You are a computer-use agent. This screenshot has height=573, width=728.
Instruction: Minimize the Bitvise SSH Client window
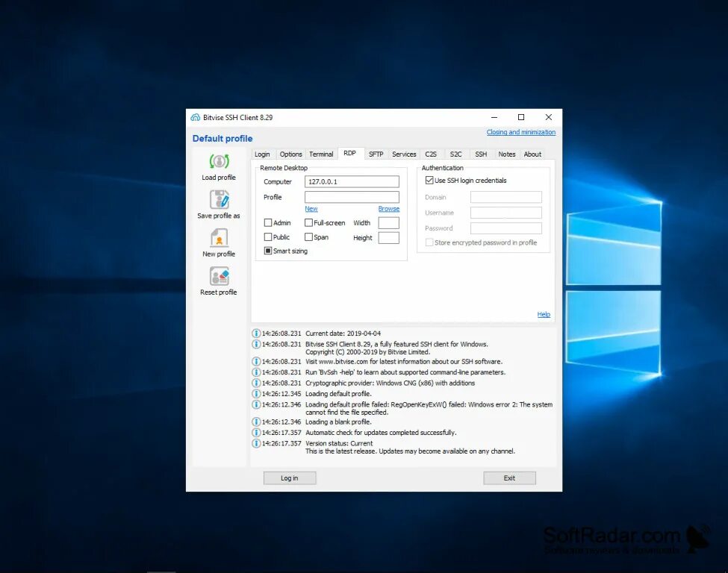494,117
